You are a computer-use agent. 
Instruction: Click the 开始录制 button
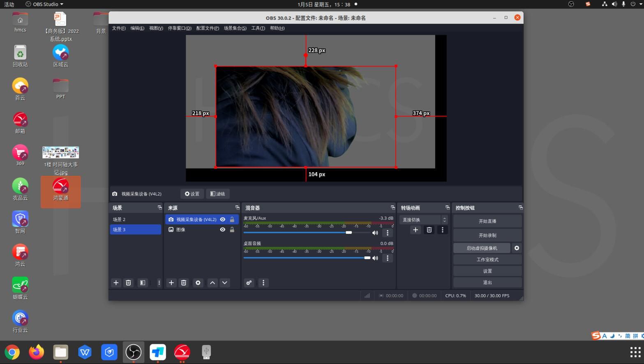point(487,235)
